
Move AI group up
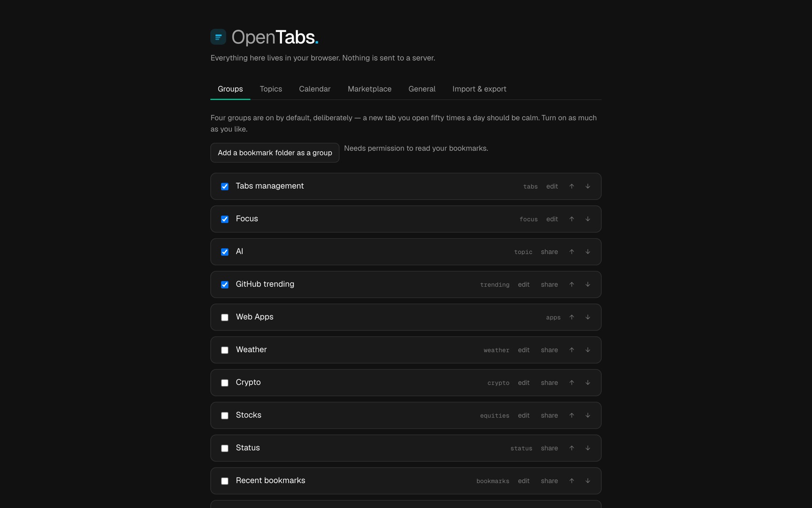point(572,252)
